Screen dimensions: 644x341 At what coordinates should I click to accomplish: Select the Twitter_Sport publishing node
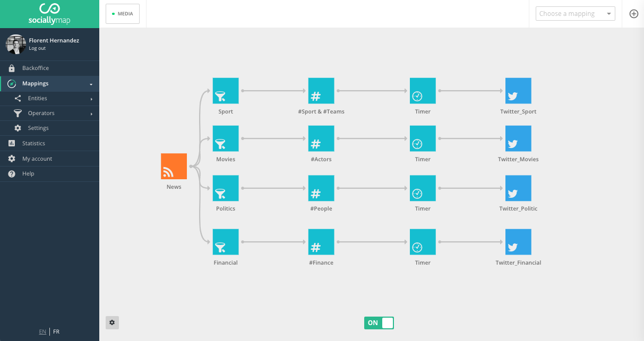coord(518,90)
